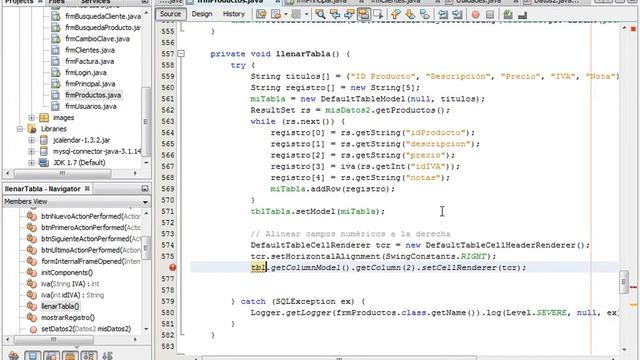This screenshot has height=360, width=640.
Task: Select initComponents() in Navigator
Action: tap(67, 273)
